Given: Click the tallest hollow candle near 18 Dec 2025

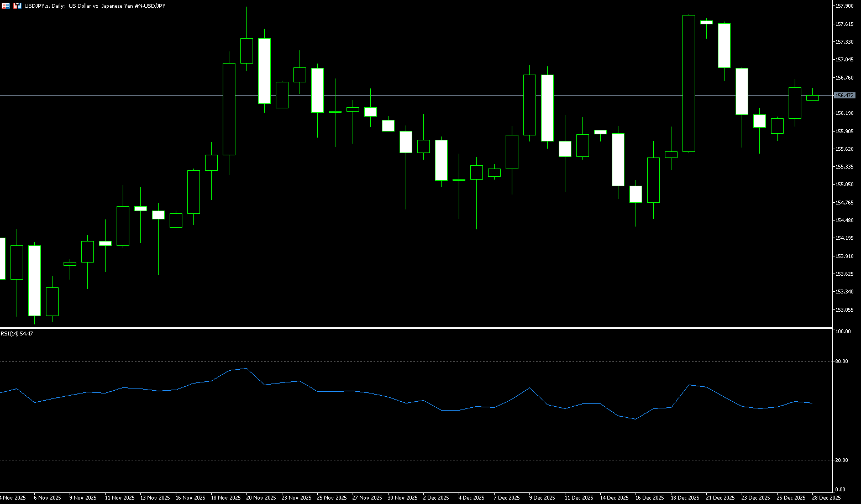Looking at the screenshot, I should [x=689, y=83].
